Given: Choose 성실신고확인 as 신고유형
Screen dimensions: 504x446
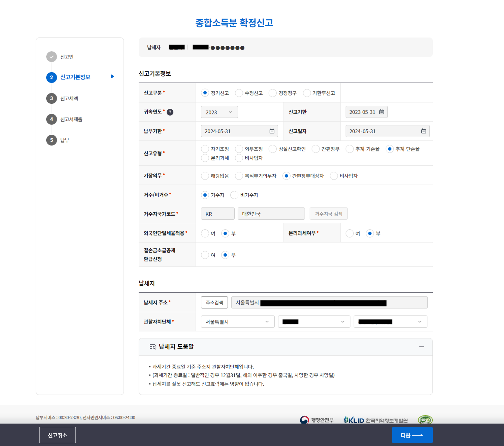Looking at the screenshot, I should 273,149.
